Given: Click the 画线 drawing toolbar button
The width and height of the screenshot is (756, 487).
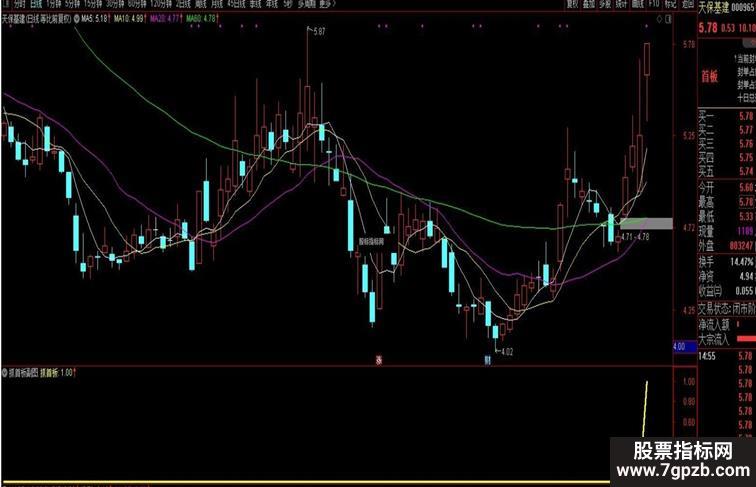Looking at the screenshot, I should [638, 4].
